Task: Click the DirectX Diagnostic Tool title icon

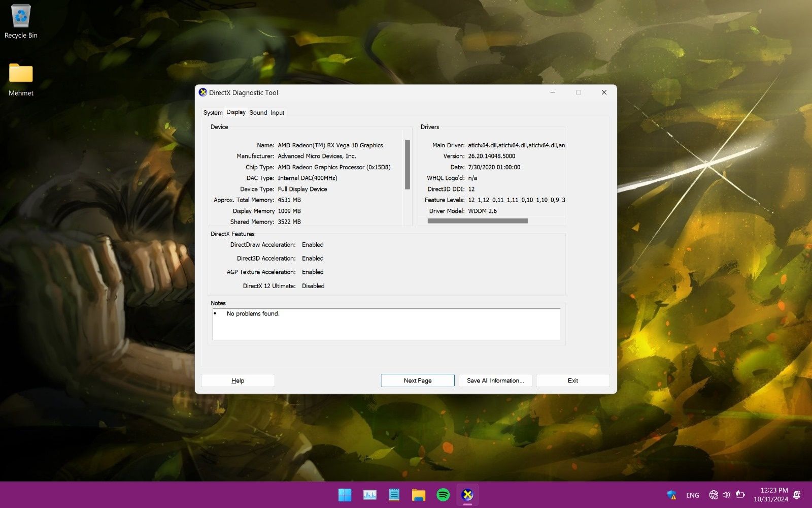Action: tap(203, 92)
